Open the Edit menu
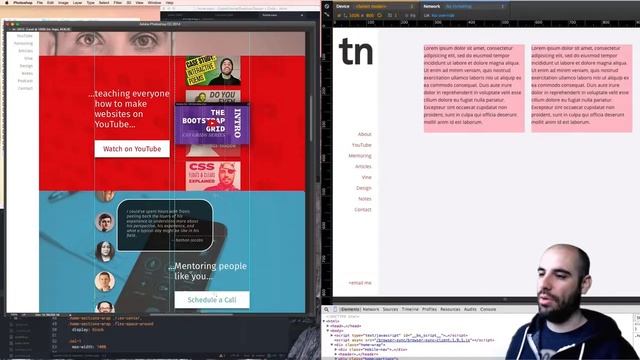640x360 pixels. pyautogui.click(x=50, y=2)
